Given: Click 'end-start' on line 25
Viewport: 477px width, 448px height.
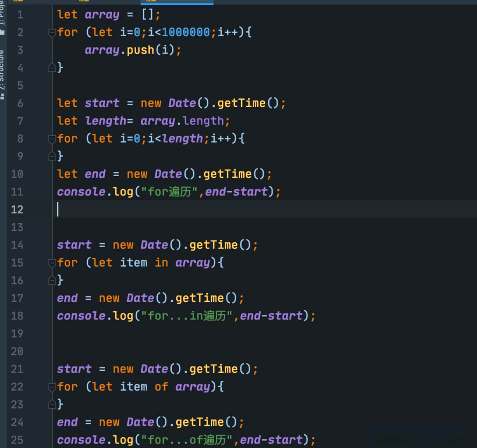Looking at the screenshot, I should [x=271, y=440].
